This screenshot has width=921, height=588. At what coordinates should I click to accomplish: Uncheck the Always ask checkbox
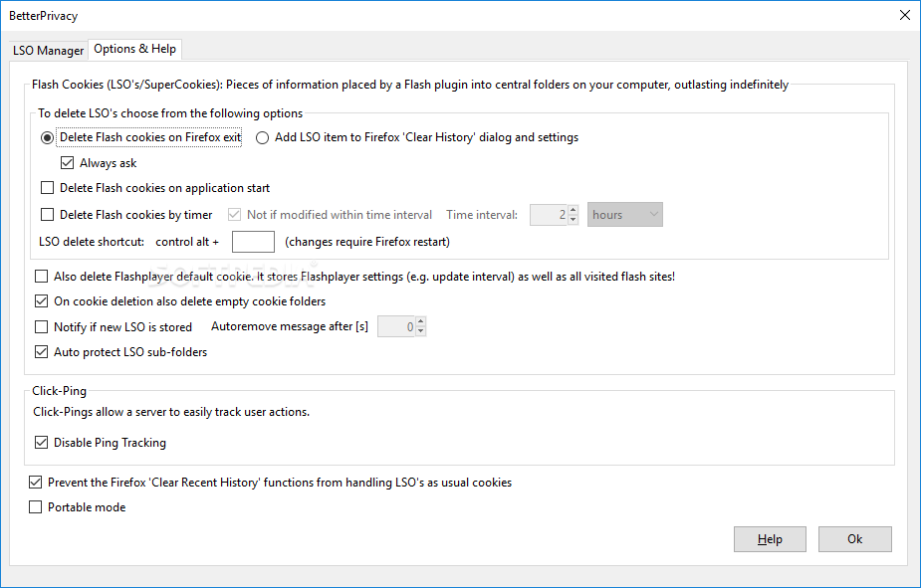(x=68, y=163)
